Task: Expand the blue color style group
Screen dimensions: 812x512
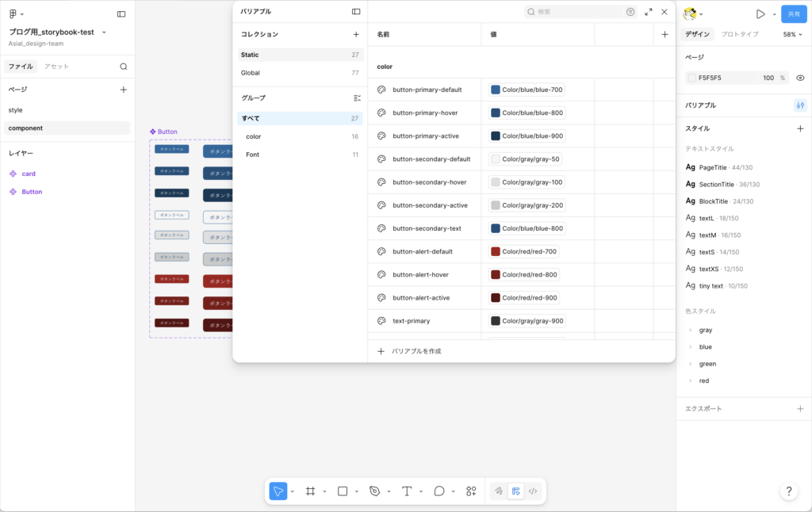Action: (691, 347)
